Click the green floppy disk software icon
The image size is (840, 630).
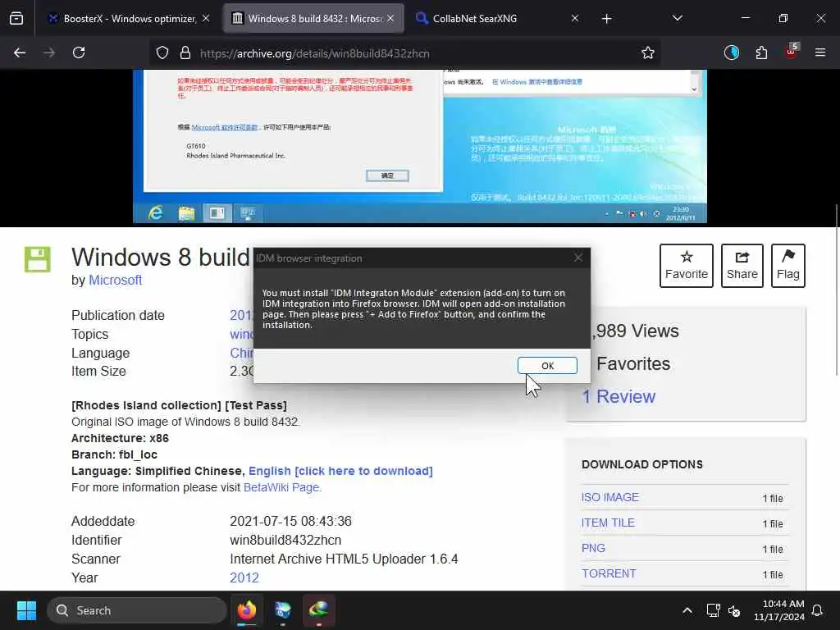[x=38, y=259]
